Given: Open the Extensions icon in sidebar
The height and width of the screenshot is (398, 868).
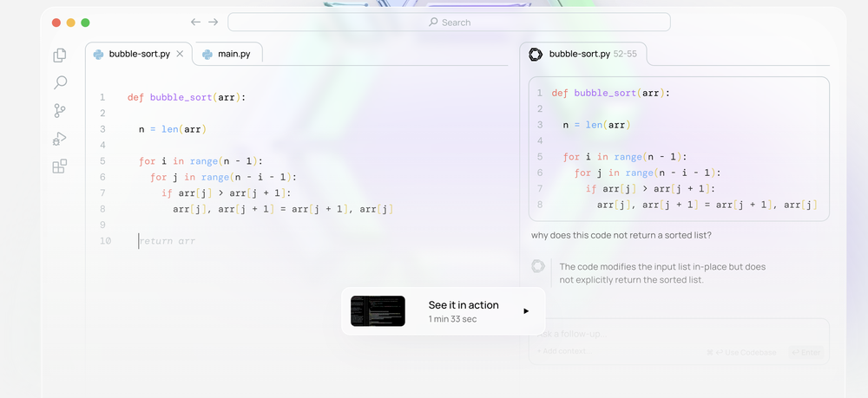Looking at the screenshot, I should [60, 166].
